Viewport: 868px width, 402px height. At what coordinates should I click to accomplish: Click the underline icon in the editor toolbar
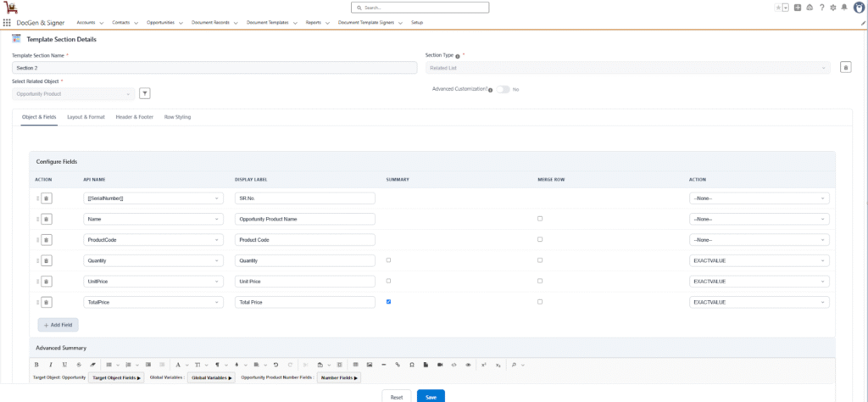(x=64, y=364)
